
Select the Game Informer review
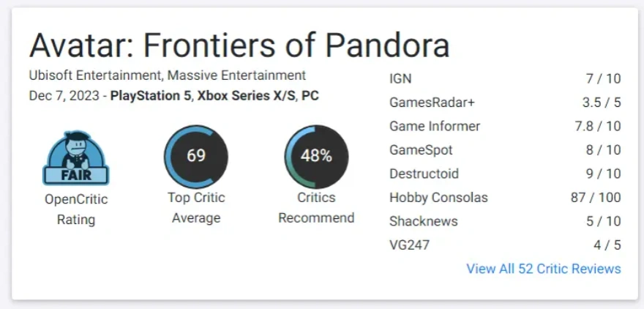point(435,126)
